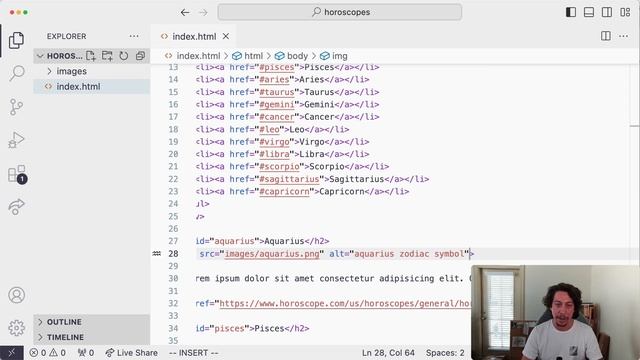640x360 pixels.
Task: Toggle the secondary side bar
Action: 607,12
